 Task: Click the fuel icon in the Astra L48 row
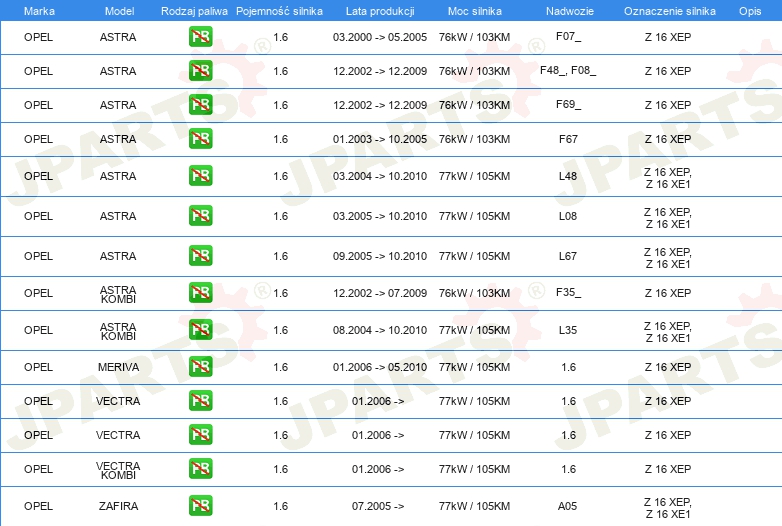click(x=200, y=176)
